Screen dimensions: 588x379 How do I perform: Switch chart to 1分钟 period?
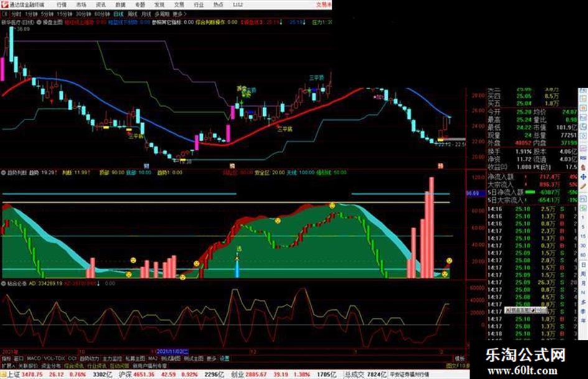tap(31, 14)
